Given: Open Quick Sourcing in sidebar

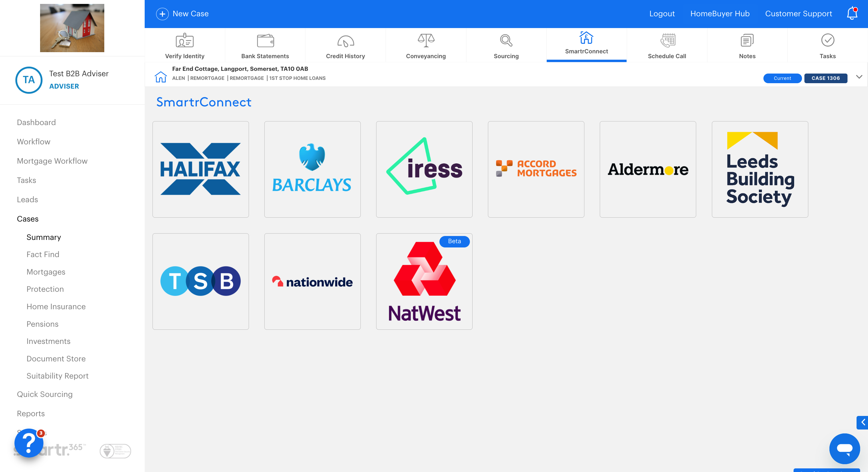Looking at the screenshot, I should [x=45, y=394].
